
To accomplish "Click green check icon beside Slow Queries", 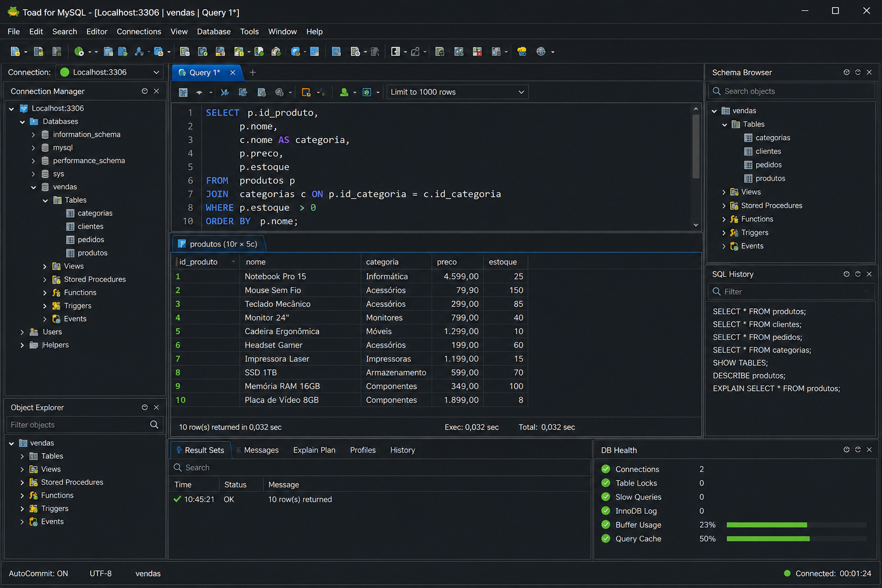I will click(x=606, y=497).
